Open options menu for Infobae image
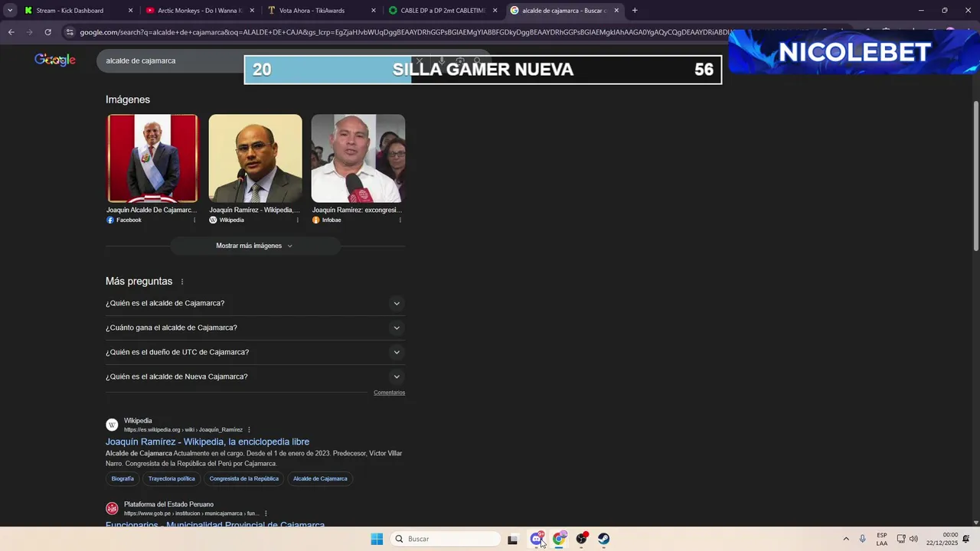980x551 pixels. point(400,220)
